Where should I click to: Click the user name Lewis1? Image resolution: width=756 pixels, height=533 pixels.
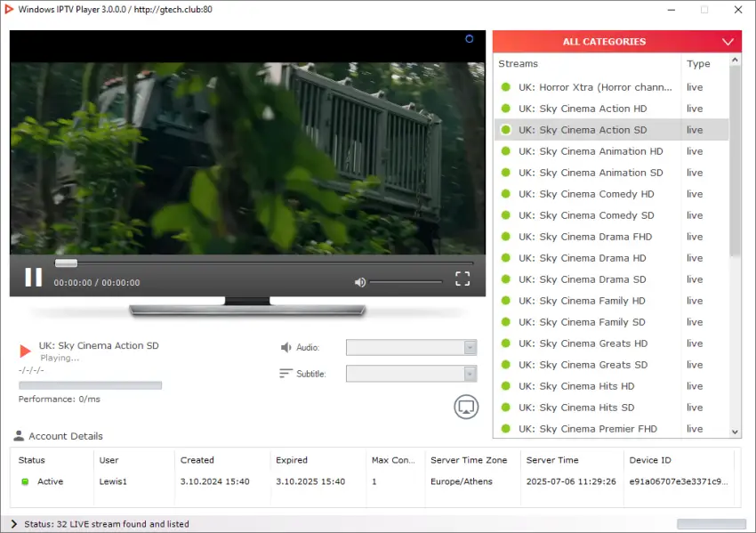pos(113,481)
